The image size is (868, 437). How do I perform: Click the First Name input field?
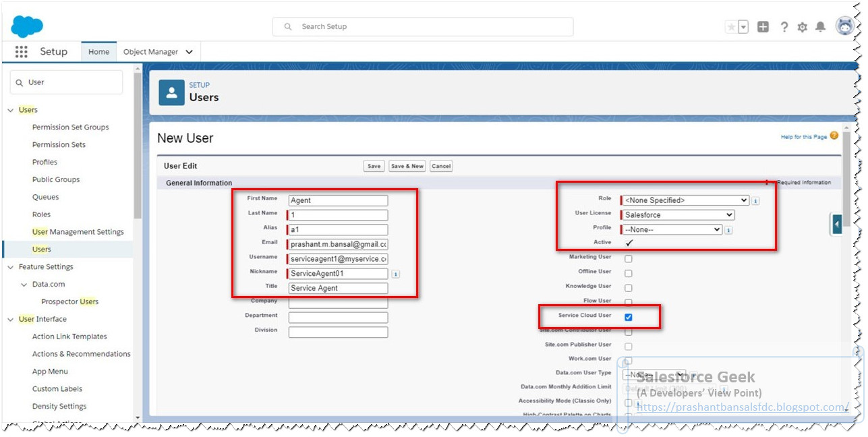coord(339,200)
